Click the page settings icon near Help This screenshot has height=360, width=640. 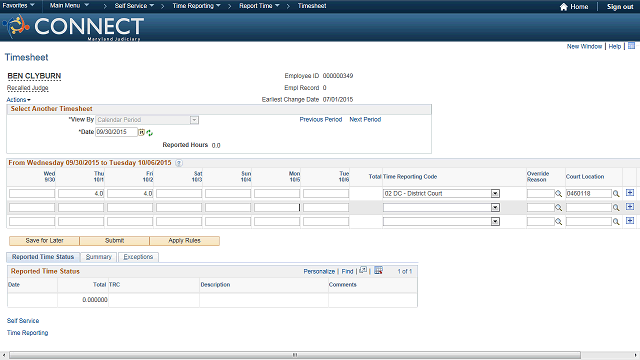(x=631, y=46)
